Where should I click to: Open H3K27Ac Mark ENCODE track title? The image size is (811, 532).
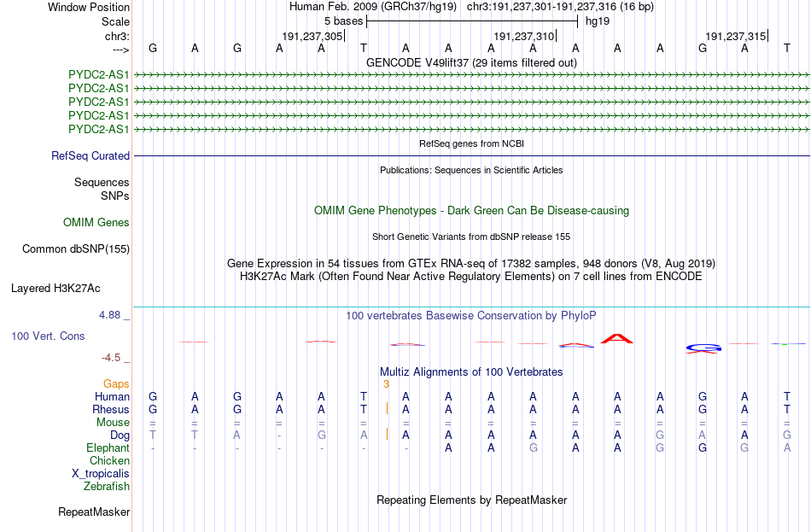point(471,277)
